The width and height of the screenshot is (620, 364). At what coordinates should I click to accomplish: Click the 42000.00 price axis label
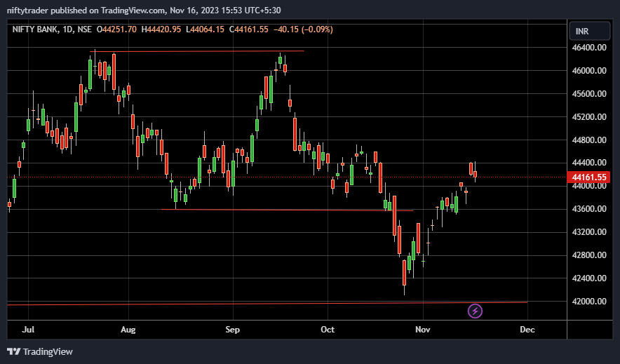(588, 301)
